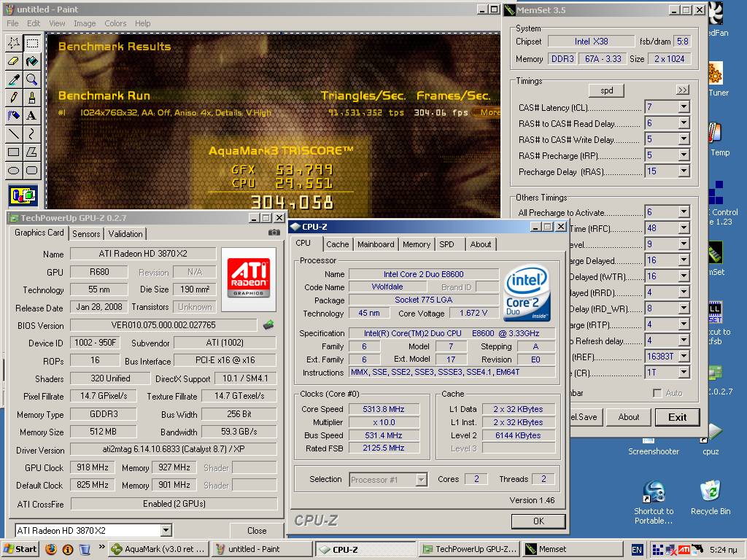Click OK in the CPU-Z window
The width and height of the screenshot is (747, 560).
[538, 521]
